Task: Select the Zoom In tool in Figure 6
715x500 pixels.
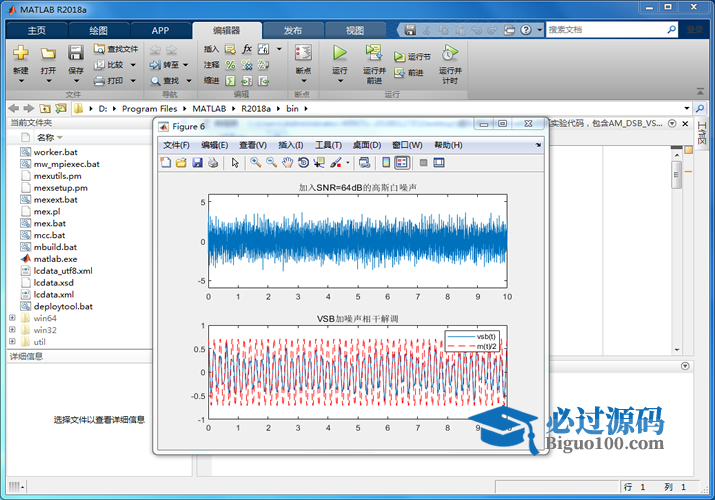Action: click(x=255, y=163)
